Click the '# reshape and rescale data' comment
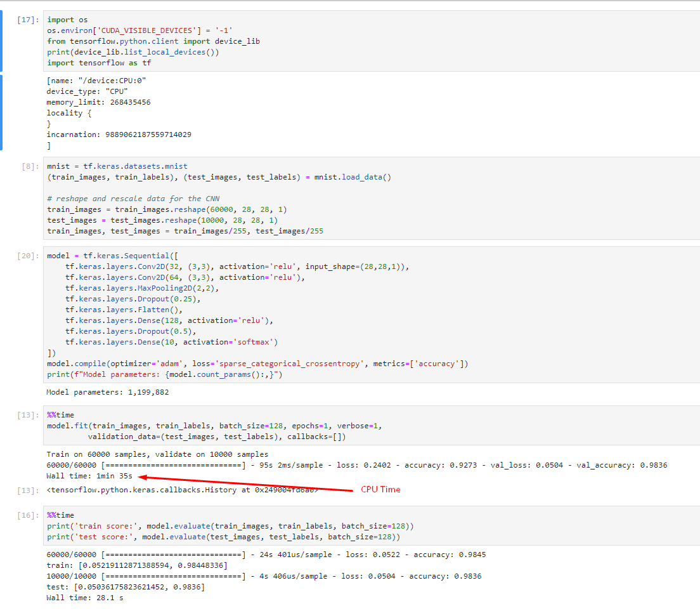The image size is (700, 611). [x=134, y=199]
